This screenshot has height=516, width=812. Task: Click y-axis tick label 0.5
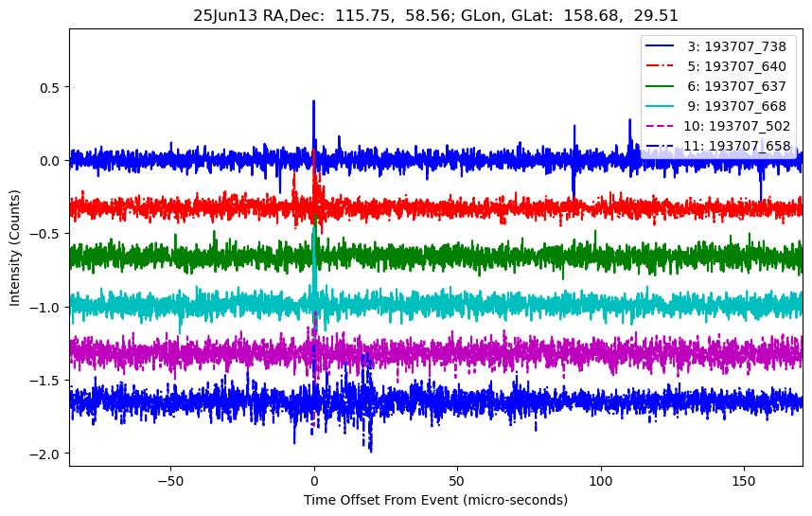[x=50, y=87]
